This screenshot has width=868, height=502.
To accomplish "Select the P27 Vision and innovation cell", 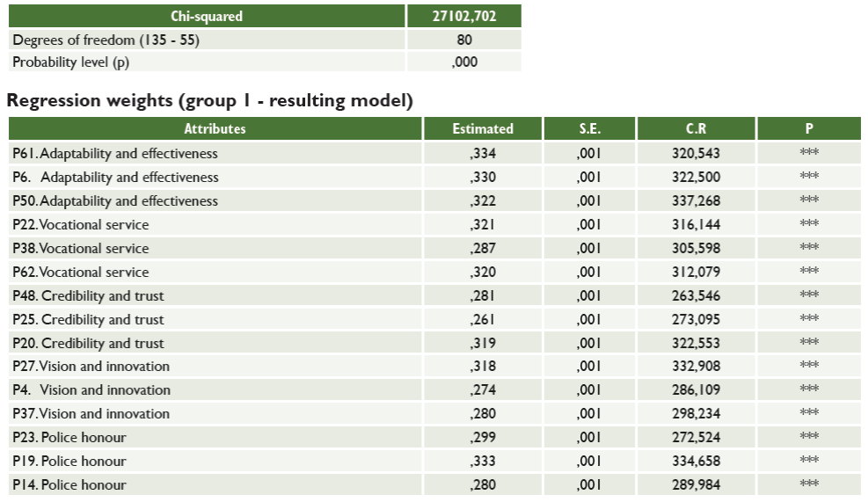I will point(91,366).
